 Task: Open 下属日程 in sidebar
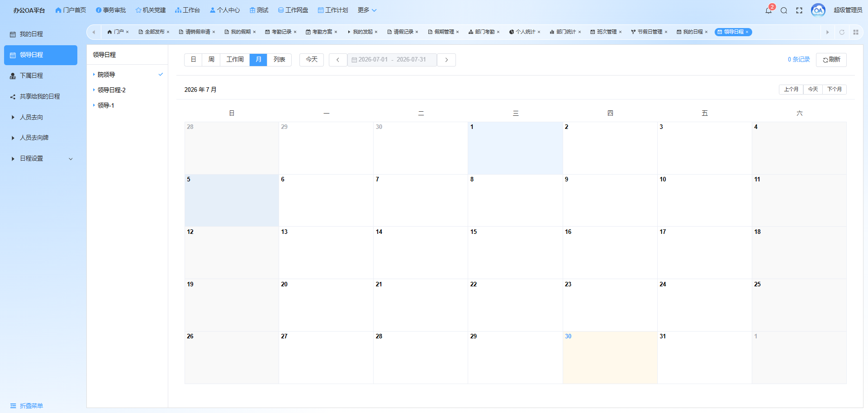tap(41, 76)
